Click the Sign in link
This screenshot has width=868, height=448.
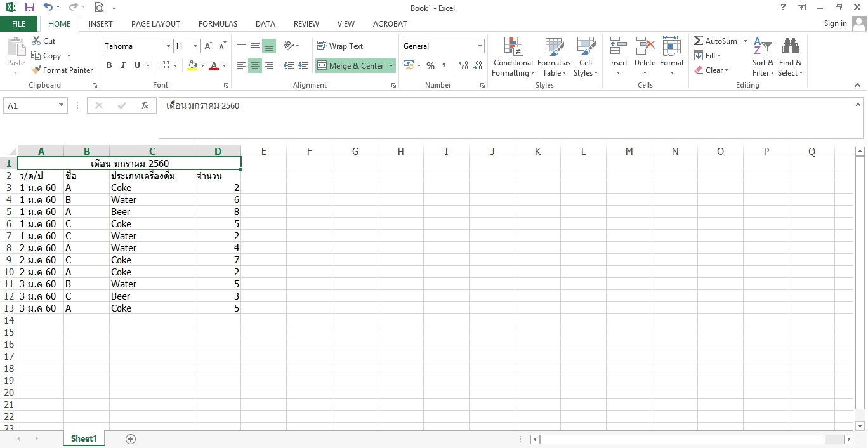pos(835,23)
